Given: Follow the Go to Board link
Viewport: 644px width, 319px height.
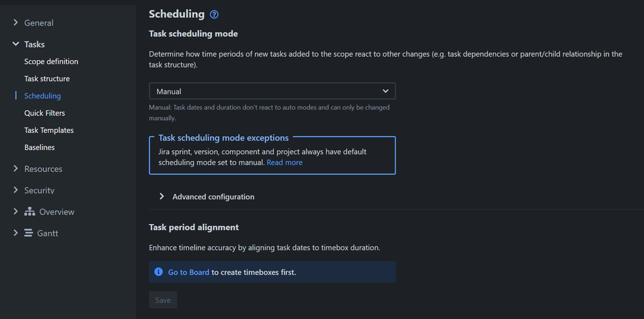Looking at the screenshot, I should (x=188, y=272).
